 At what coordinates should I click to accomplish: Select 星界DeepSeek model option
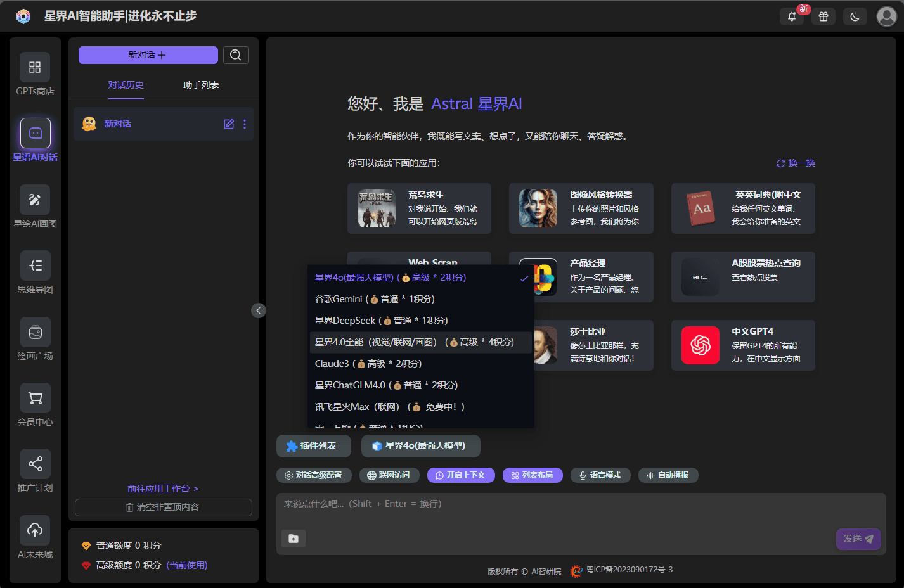point(420,321)
